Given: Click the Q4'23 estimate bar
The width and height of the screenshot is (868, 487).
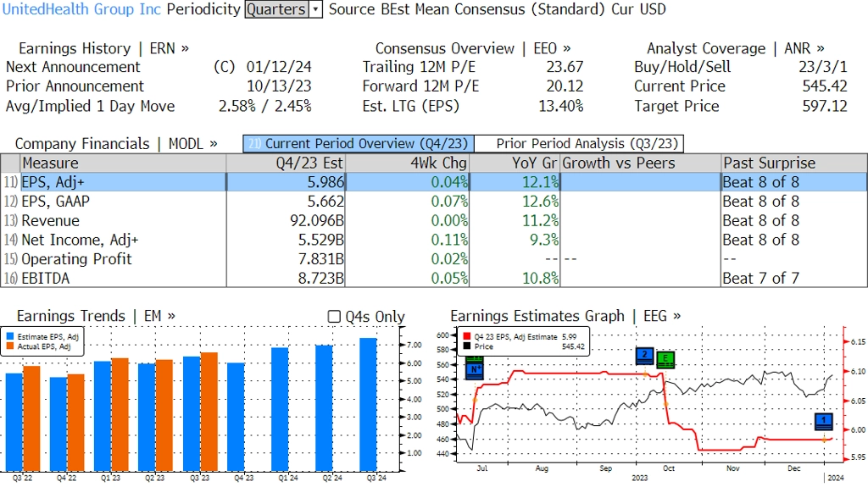Looking at the screenshot, I should [x=236, y=417].
